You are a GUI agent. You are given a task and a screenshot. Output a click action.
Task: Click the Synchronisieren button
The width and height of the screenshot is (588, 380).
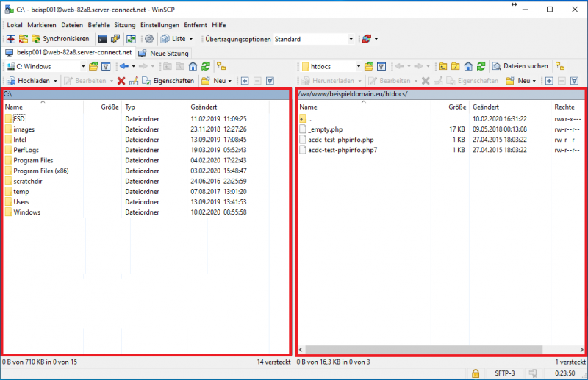(61, 39)
